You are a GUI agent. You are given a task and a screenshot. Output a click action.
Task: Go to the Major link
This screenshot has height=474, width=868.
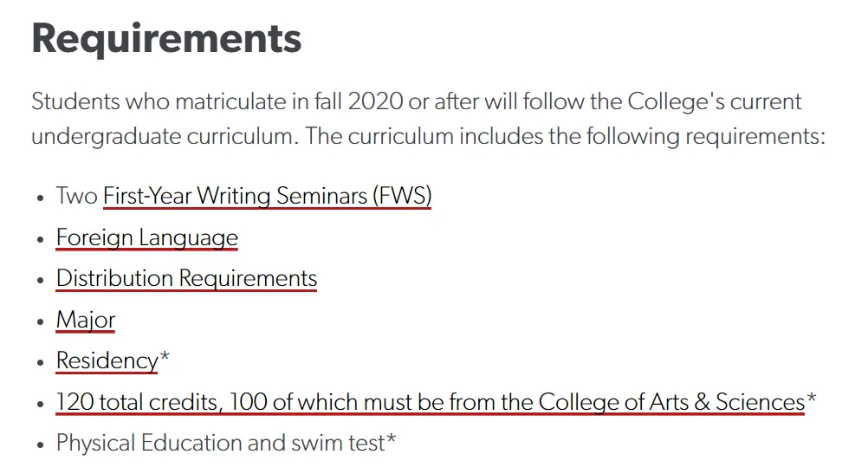click(85, 320)
